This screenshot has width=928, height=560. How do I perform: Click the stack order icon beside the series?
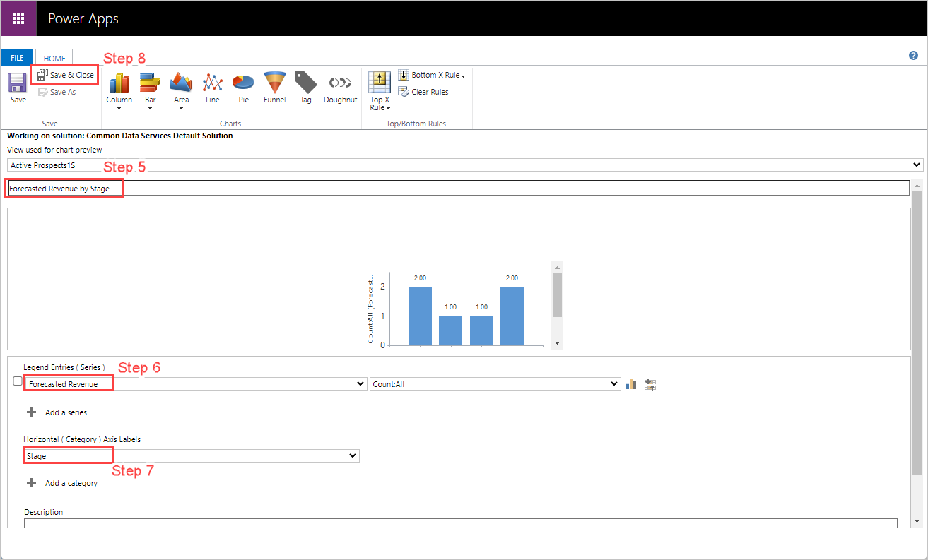(650, 383)
